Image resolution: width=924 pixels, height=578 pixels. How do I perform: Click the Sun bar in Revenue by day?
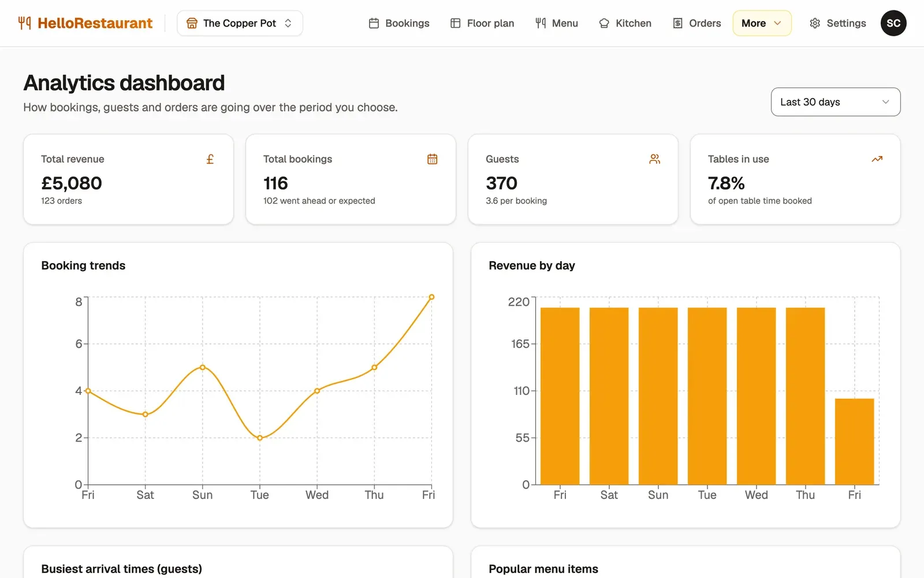658,396
